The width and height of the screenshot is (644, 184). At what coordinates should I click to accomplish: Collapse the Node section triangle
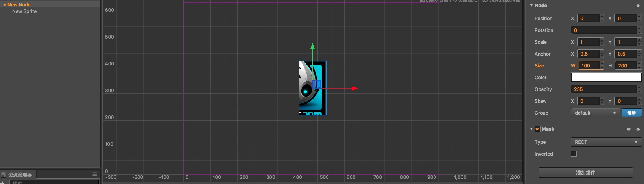click(531, 6)
